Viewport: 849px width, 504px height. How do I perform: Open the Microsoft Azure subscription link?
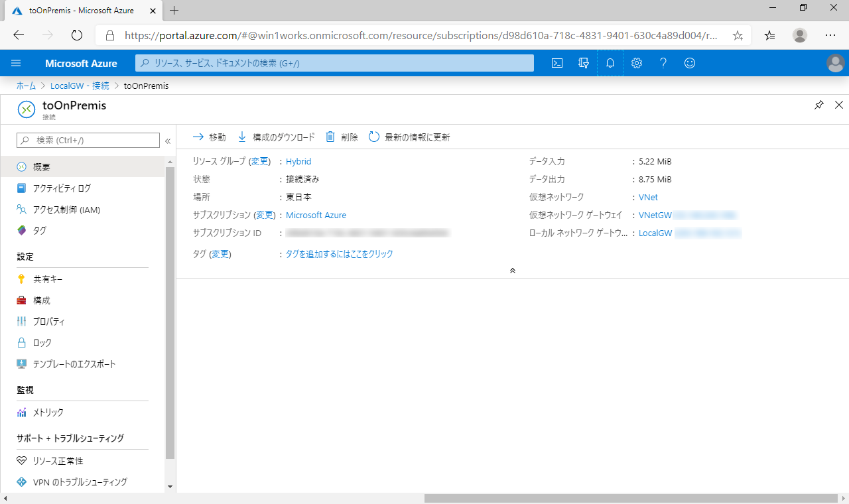tap(316, 215)
